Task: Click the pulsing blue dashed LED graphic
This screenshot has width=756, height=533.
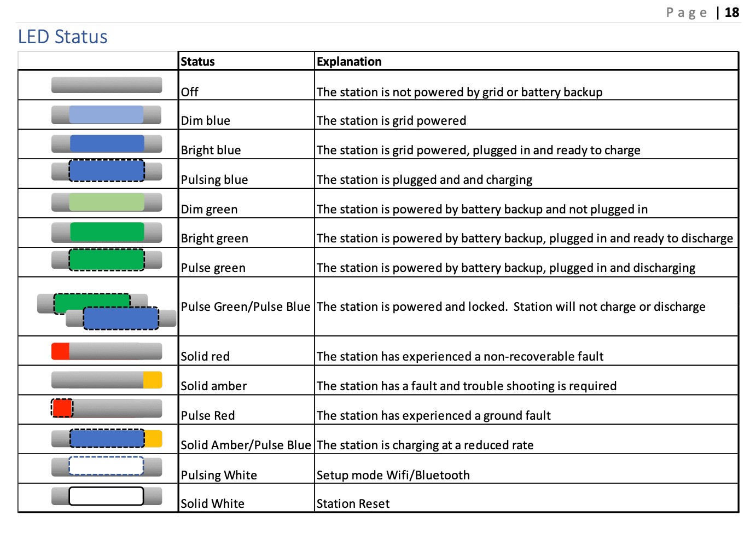Action: pyautogui.click(x=107, y=171)
